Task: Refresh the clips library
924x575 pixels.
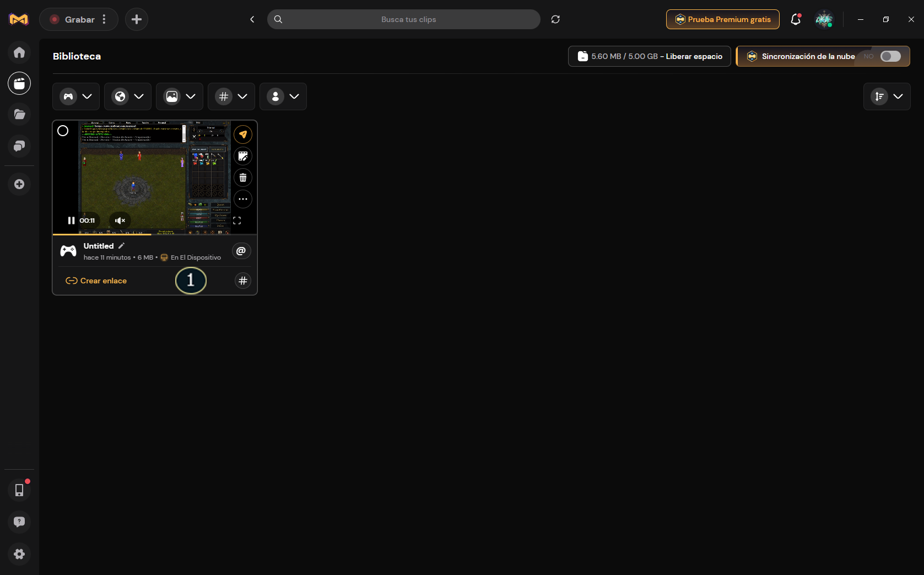Action: tap(555, 19)
